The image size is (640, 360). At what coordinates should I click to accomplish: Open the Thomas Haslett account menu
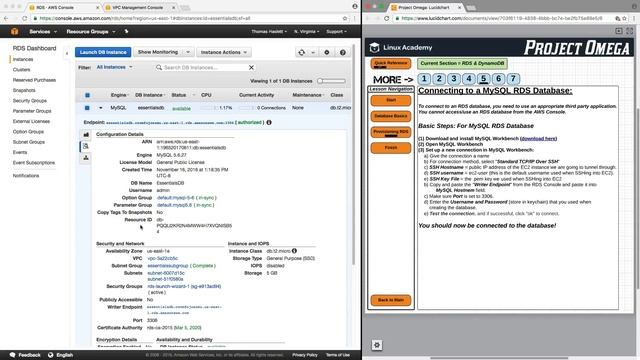tap(269, 31)
